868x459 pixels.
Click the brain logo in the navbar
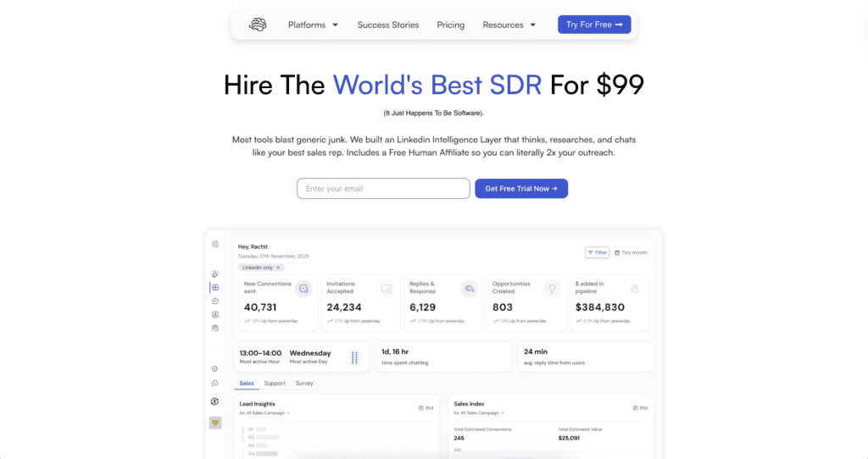coord(258,25)
